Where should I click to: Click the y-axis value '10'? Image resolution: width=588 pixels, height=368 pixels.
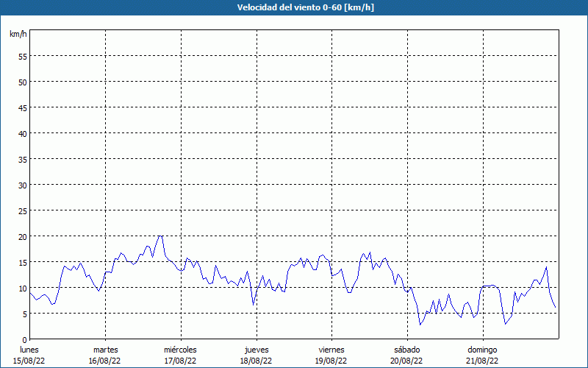23,289
